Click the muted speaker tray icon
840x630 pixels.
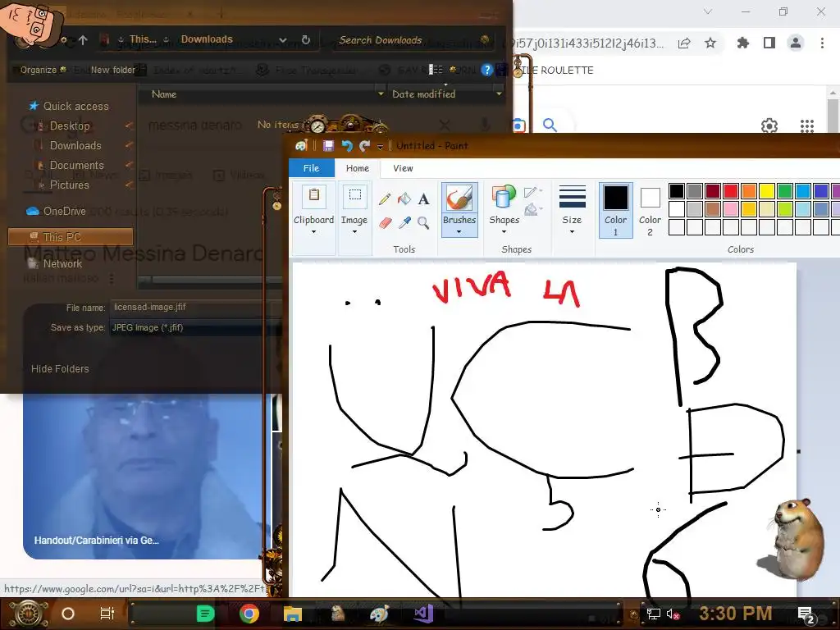(x=673, y=614)
